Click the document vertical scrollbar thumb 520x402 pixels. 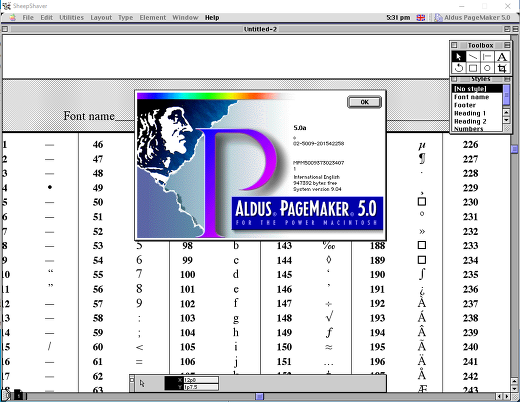pyautogui.click(x=515, y=149)
